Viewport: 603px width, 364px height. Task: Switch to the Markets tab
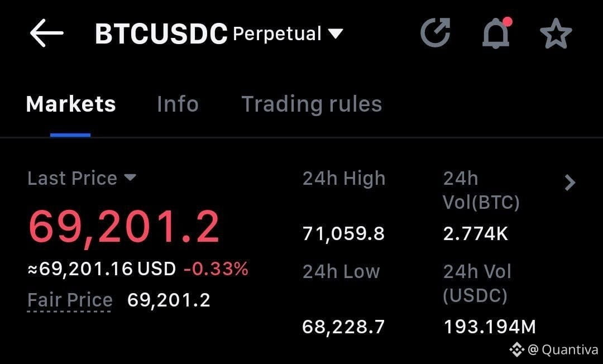click(x=71, y=104)
